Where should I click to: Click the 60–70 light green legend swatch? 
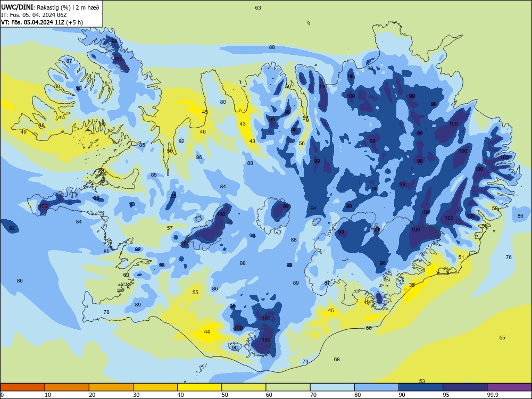coord(288,387)
